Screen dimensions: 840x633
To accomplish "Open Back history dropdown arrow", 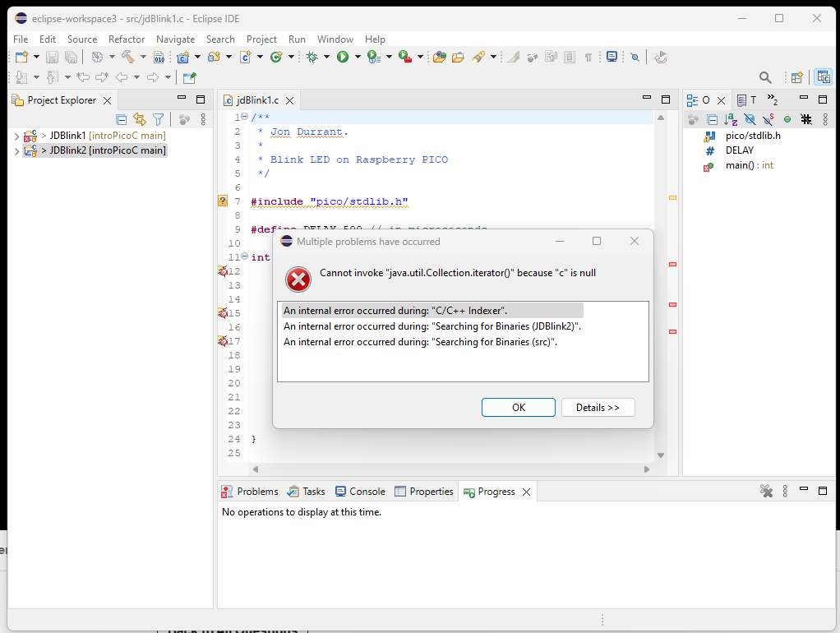I will click(136, 77).
